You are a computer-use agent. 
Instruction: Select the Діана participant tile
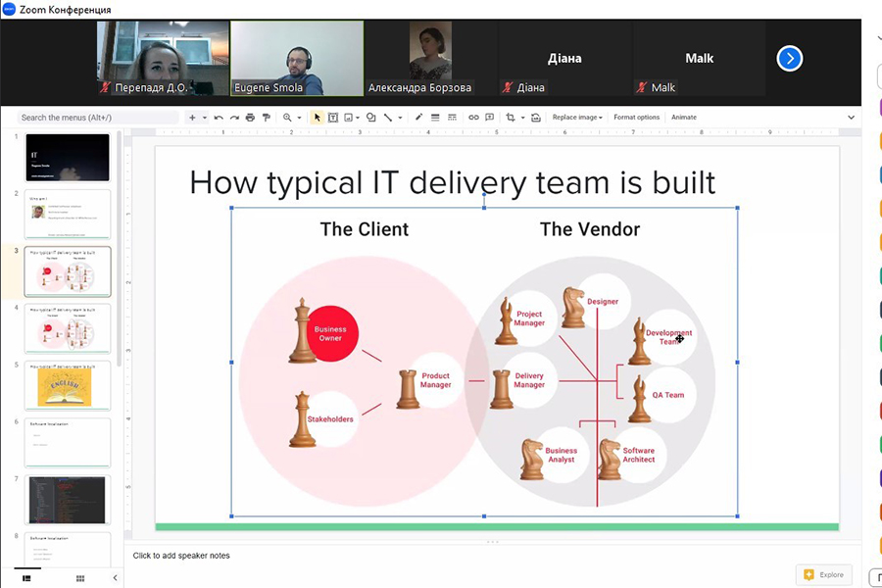(x=564, y=58)
